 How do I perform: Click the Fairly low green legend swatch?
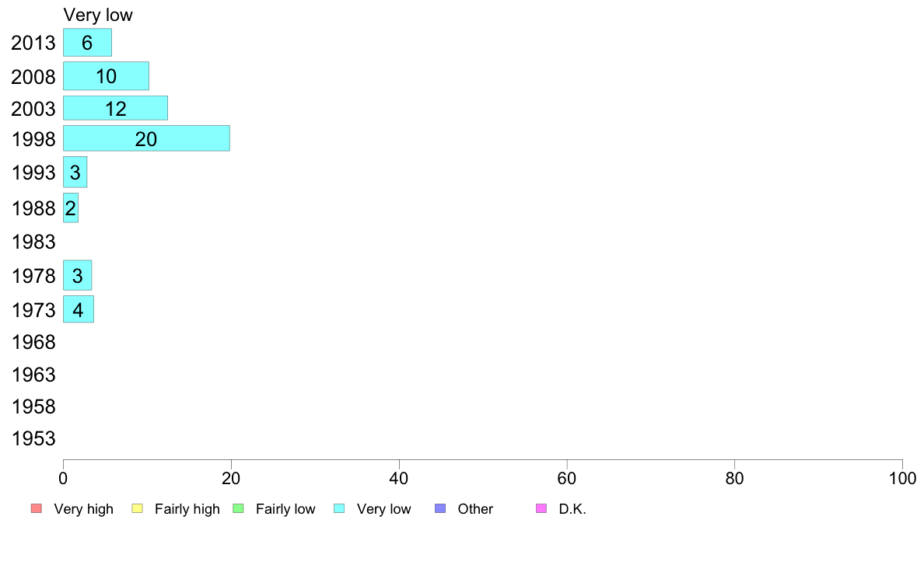(x=238, y=508)
